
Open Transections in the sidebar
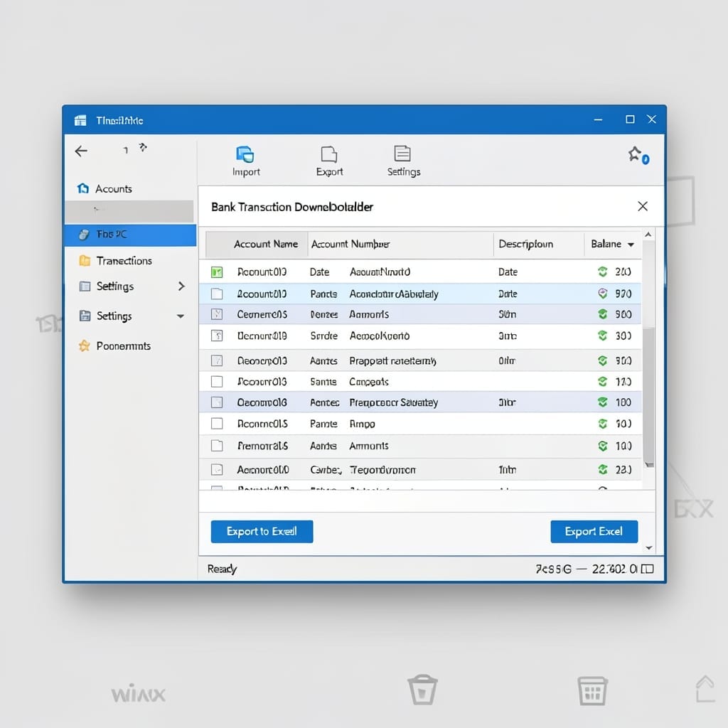tap(124, 260)
